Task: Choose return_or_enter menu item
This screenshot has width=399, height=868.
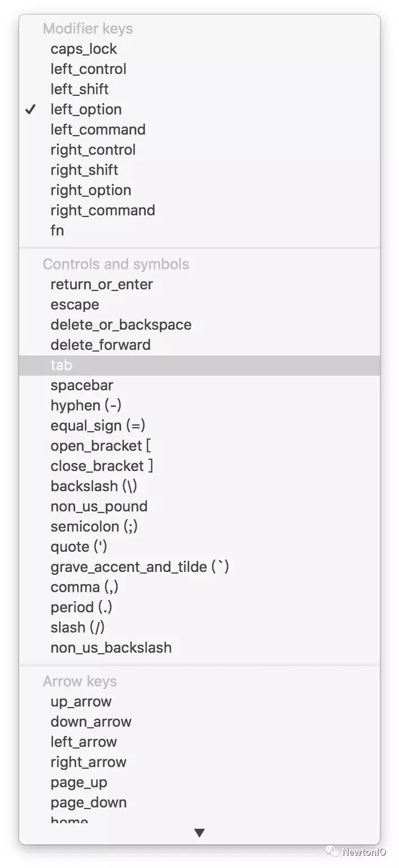Action: pos(101,284)
